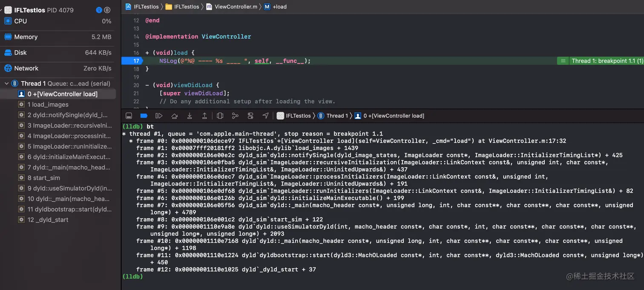Select frame 12 _dyld_start
Viewport: 644px width, 290px height.
point(58,220)
